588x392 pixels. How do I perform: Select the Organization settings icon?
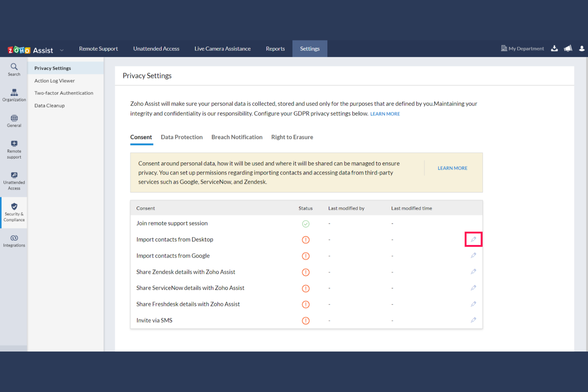point(14,95)
